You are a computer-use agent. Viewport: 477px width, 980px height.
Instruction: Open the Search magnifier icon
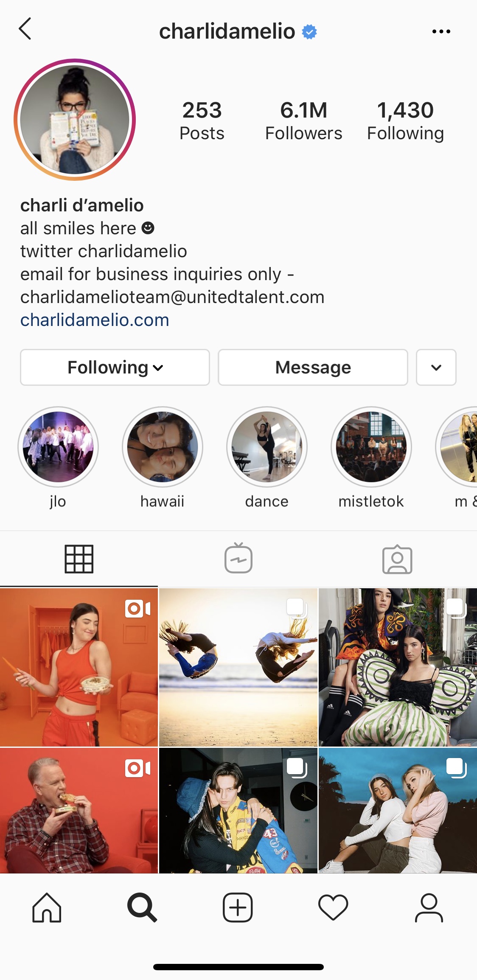(x=142, y=907)
